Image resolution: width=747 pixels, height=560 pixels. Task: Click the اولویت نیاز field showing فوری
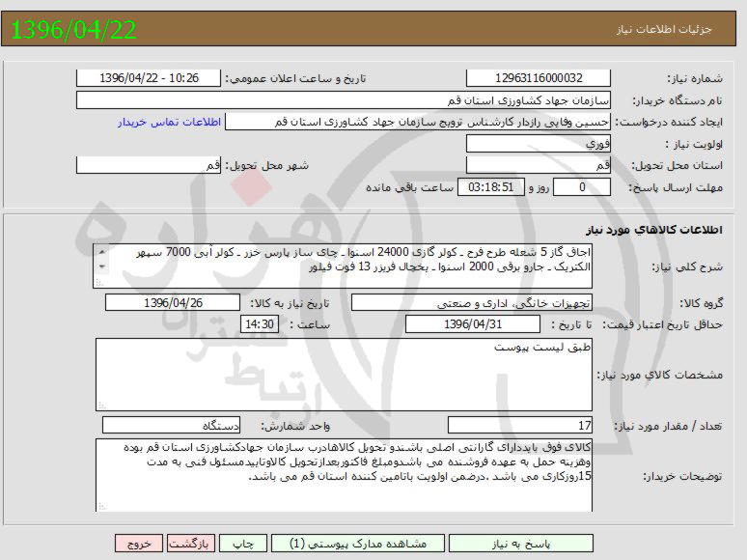click(539, 144)
